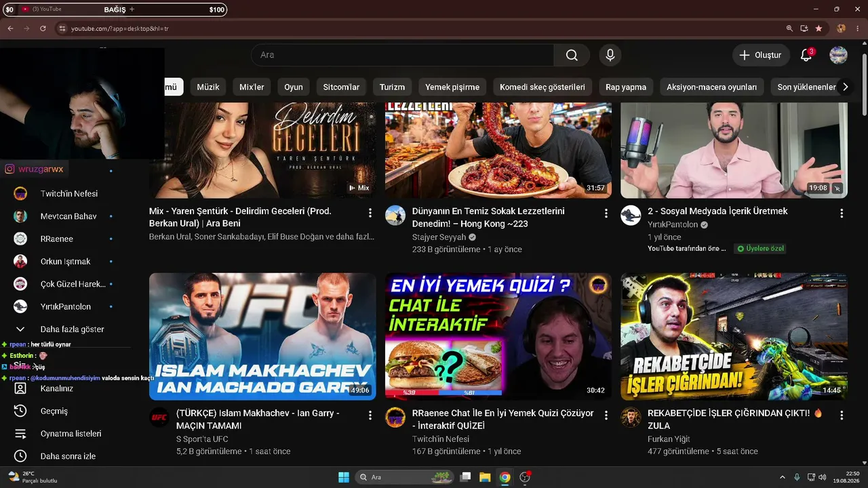This screenshot has width=868, height=488.
Task: Play the octopus street food thumbnail
Action: (498, 150)
